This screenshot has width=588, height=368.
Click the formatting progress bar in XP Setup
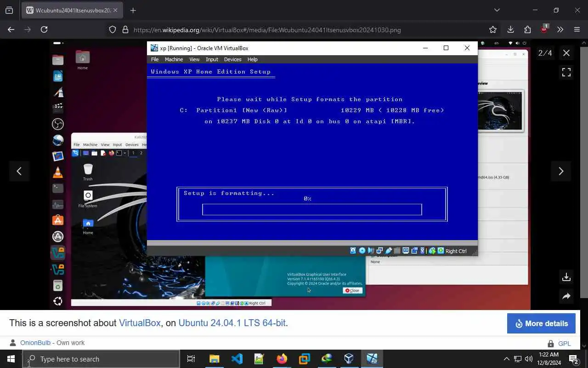click(x=312, y=209)
